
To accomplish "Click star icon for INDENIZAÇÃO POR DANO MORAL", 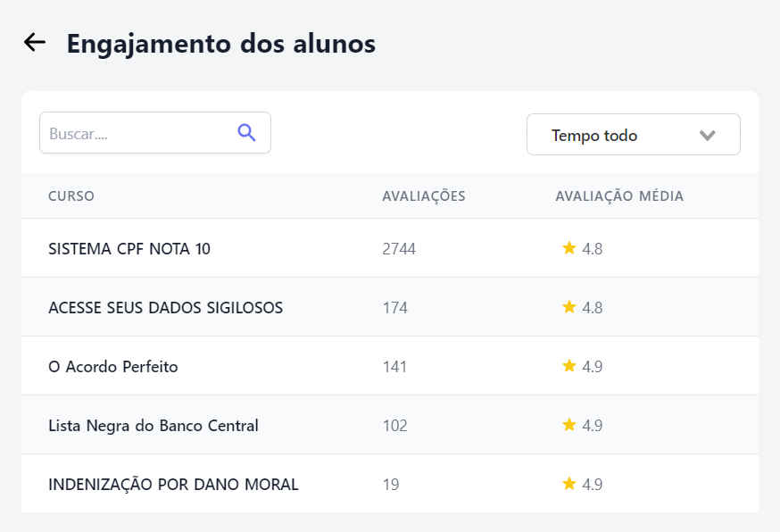I will tap(569, 483).
